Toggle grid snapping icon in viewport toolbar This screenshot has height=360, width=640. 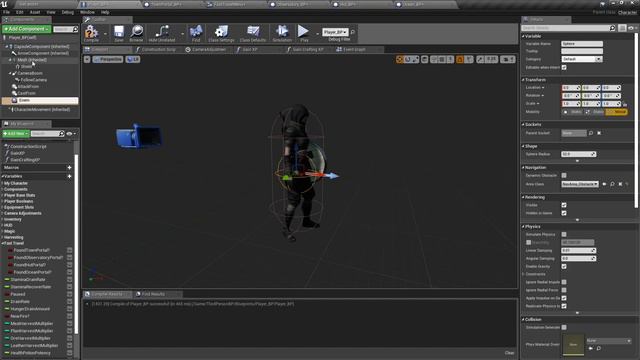(442, 60)
